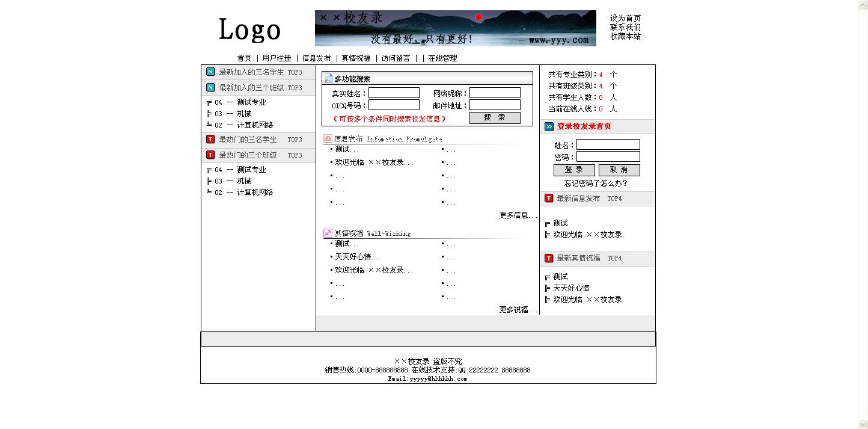Click the red T icon beside 最新信息发布 TOP4
868x429 pixels.
coord(549,199)
